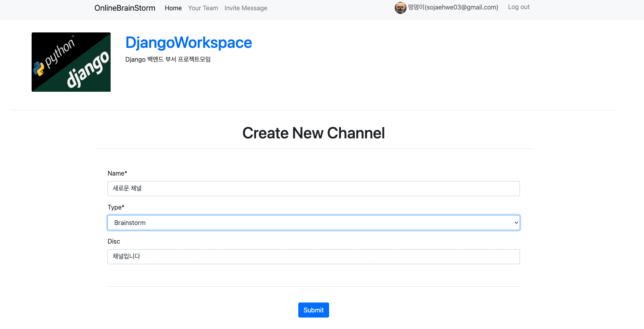This screenshot has height=329, width=644.
Task: Go to the Home nav item
Action: pos(173,8)
